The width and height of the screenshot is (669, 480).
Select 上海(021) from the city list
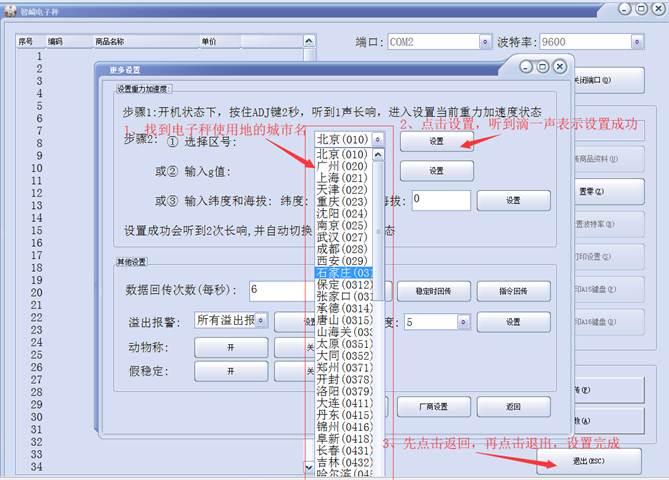[x=343, y=178]
